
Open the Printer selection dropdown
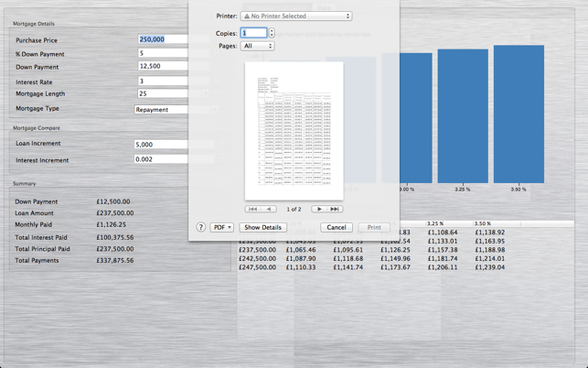click(x=296, y=16)
